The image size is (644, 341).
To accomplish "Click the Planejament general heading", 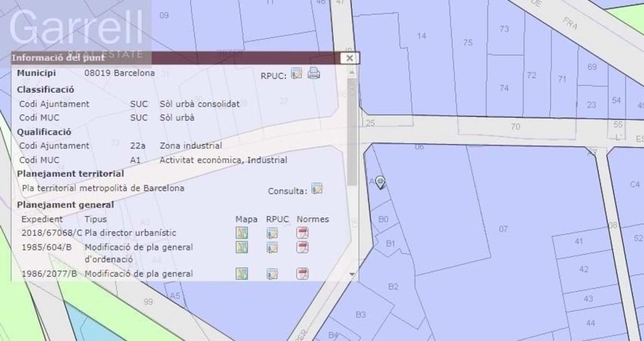I will coord(65,205).
